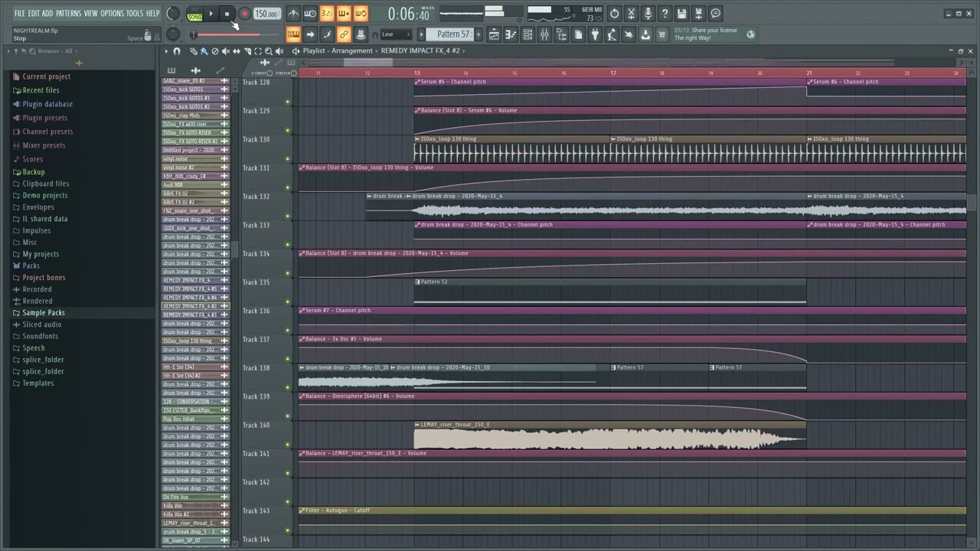Open the TOOLS menu

click(135, 14)
